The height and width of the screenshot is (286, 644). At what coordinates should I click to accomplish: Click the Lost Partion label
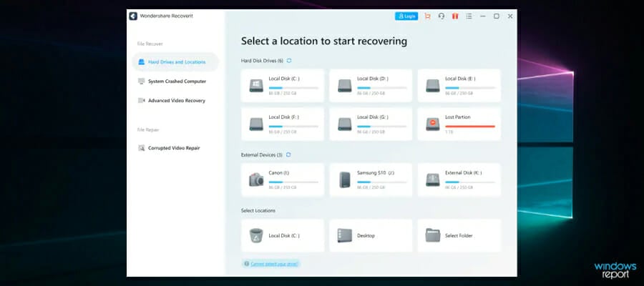tap(458, 117)
